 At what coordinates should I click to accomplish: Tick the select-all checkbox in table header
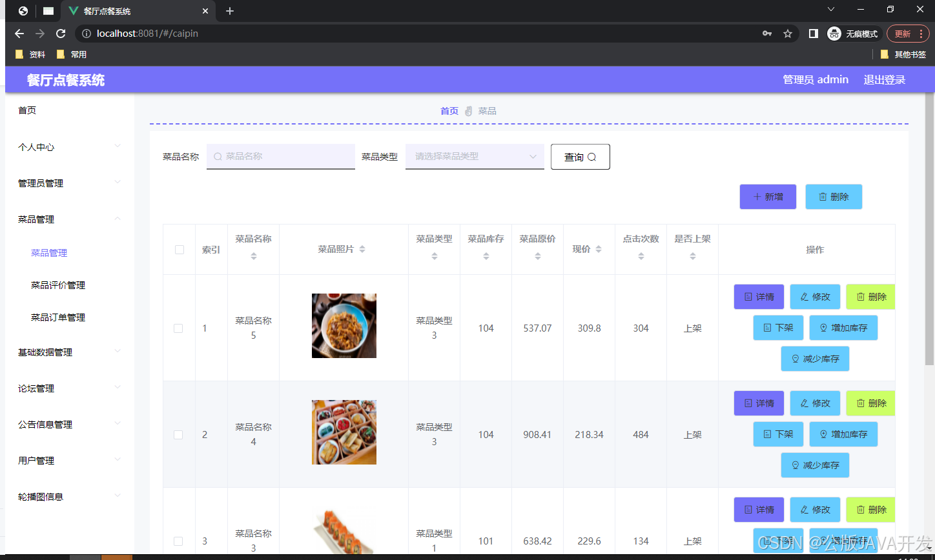[x=180, y=250]
